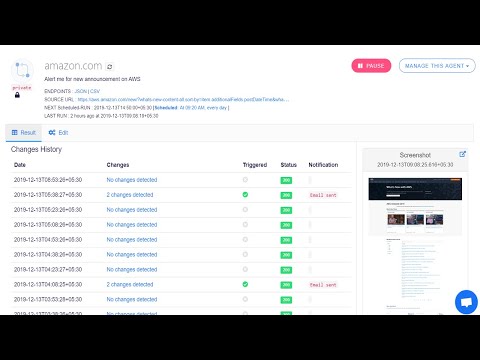Open No changes detected for 08:53:26
The height and width of the screenshot is (360, 480).
pyautogui.click(x=132, y=180)
